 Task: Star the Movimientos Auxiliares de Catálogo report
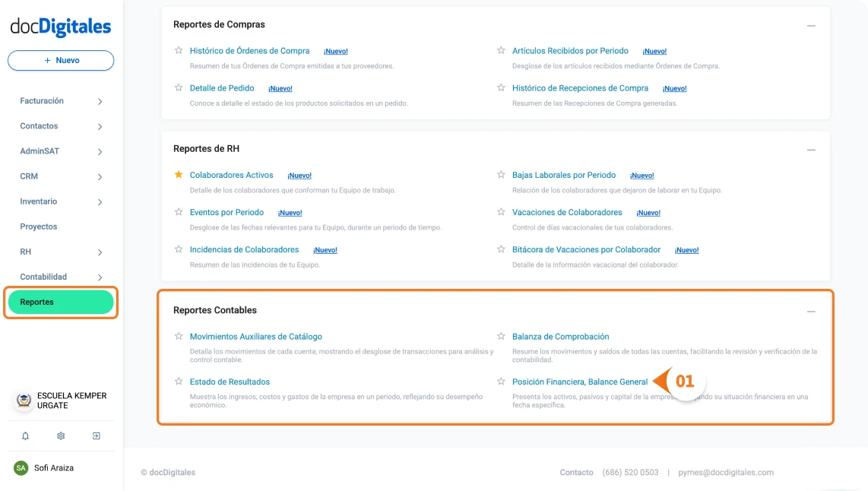(x=178, y=336)
